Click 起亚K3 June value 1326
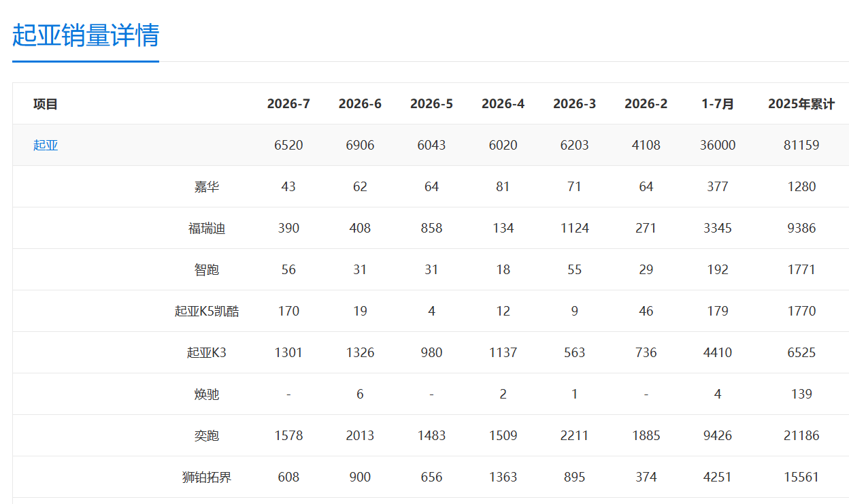This screenshot has height=504, width=849. pos(360,352)
